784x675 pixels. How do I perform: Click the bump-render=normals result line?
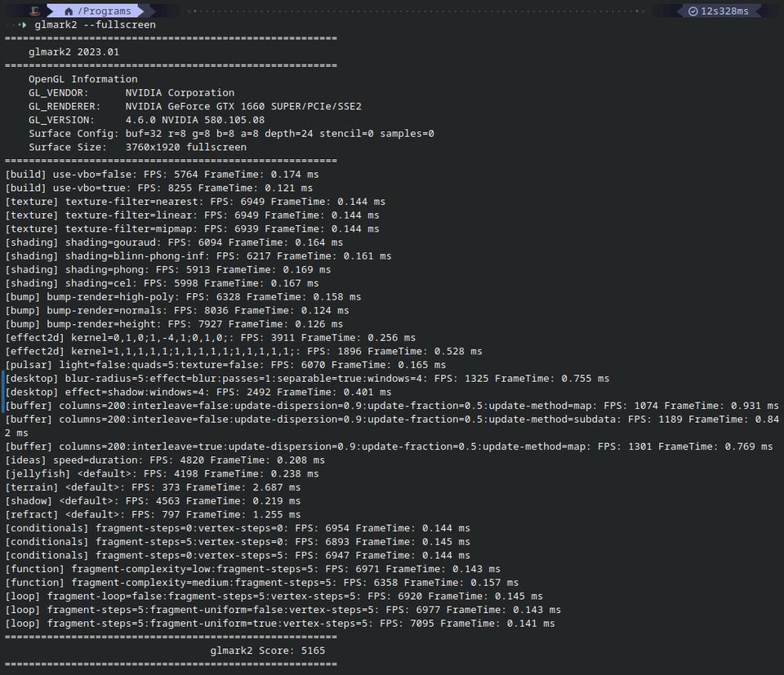coord(177,310)
